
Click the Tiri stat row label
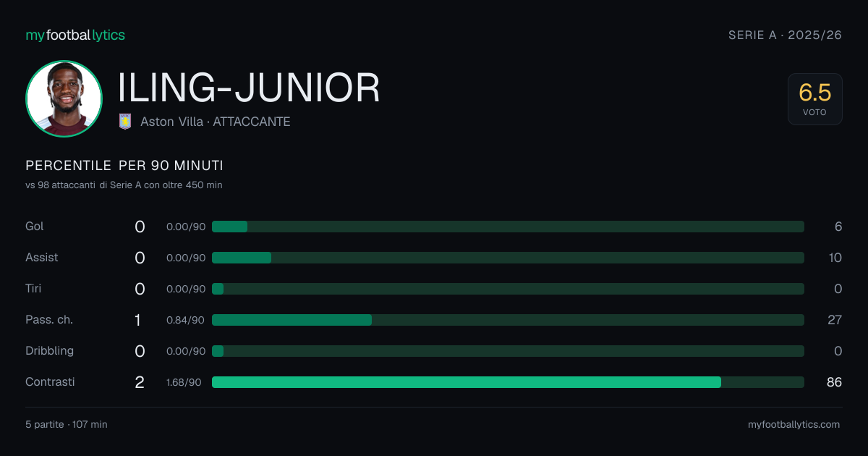tap(34, 289)
